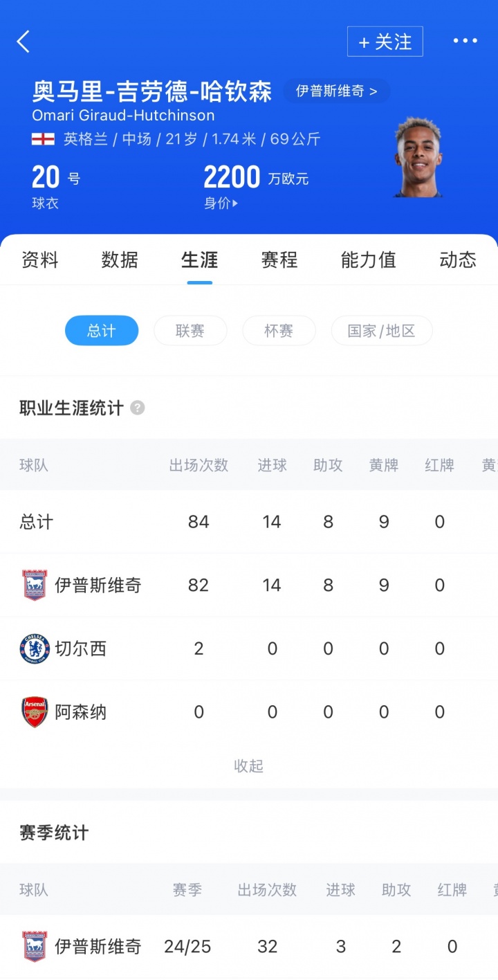Tap the back arrow icon

pos(24,42)
